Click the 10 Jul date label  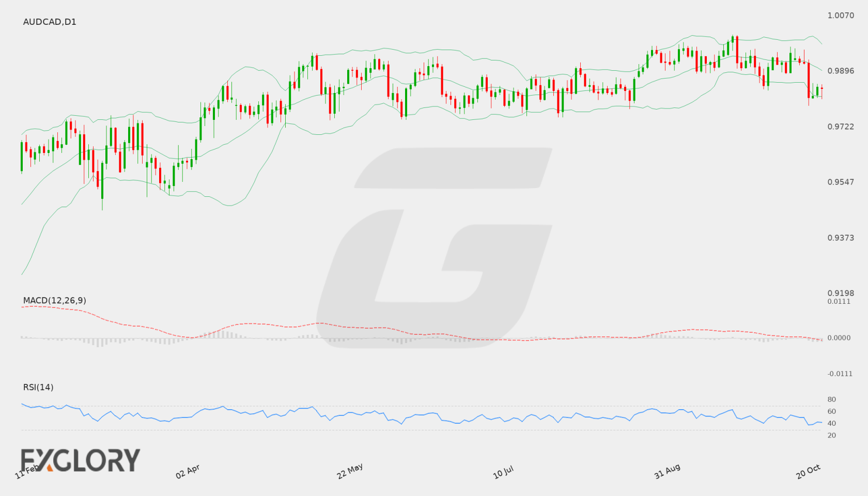coord(503,472)
